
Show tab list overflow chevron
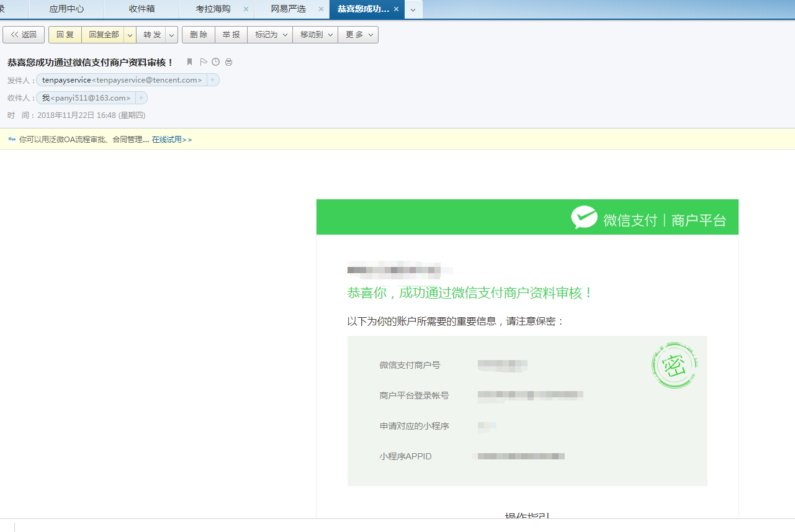click(x=413, y=10)
